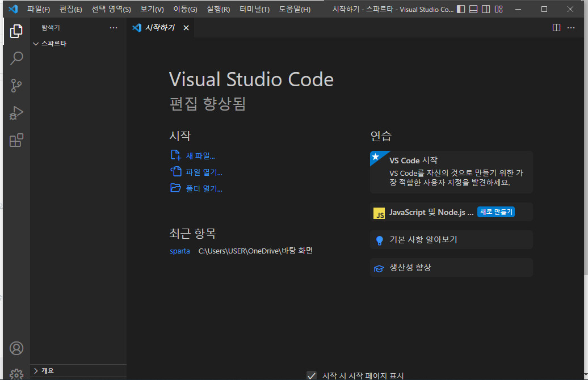Open the recent sparta folder link
Screen dimensions: 588x380
(x=179, y=251)
